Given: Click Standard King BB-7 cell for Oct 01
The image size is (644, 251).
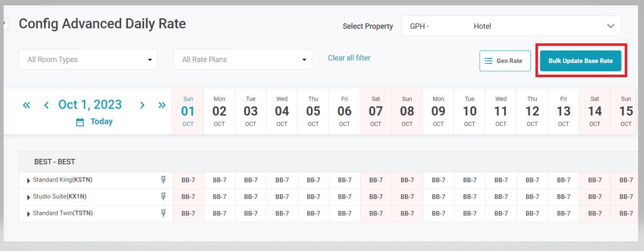Looking at the screenshot, I should coord(188,180).
